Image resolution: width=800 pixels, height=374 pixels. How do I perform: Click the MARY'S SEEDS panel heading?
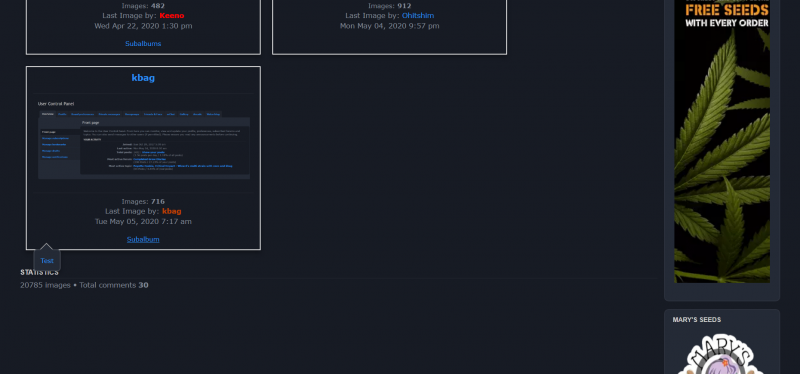click(696, 320)
